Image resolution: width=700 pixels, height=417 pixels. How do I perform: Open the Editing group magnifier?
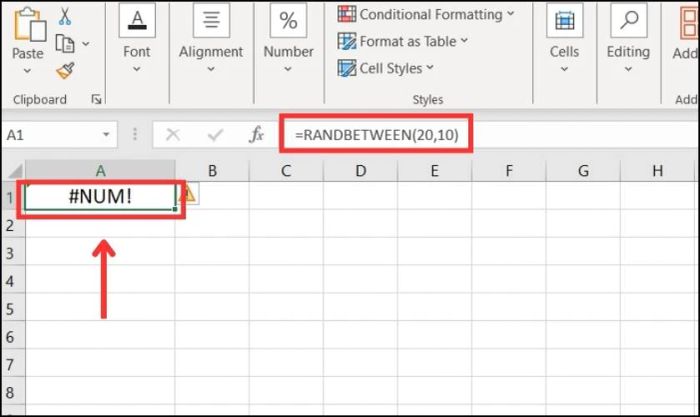(629, 21)
